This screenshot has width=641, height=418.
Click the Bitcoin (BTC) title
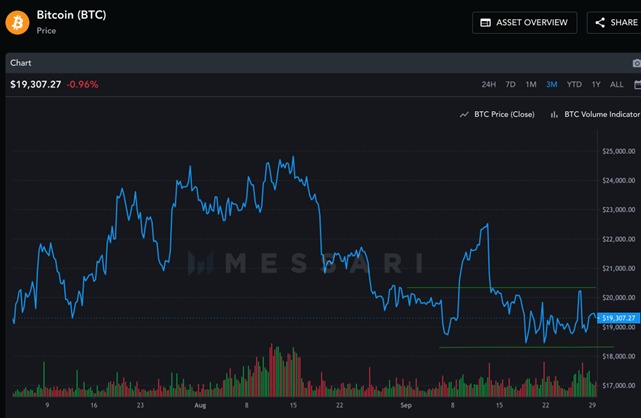[x=72, y=15]
